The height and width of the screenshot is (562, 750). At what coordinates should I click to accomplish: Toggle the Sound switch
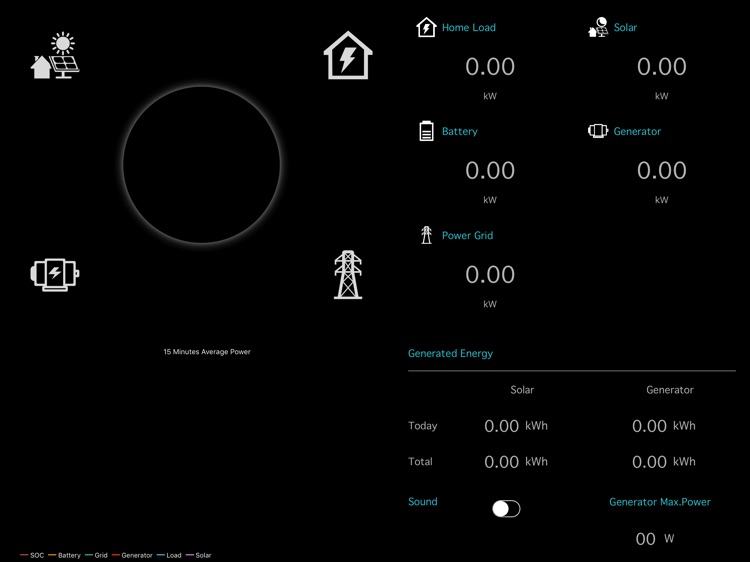point(506,508)
